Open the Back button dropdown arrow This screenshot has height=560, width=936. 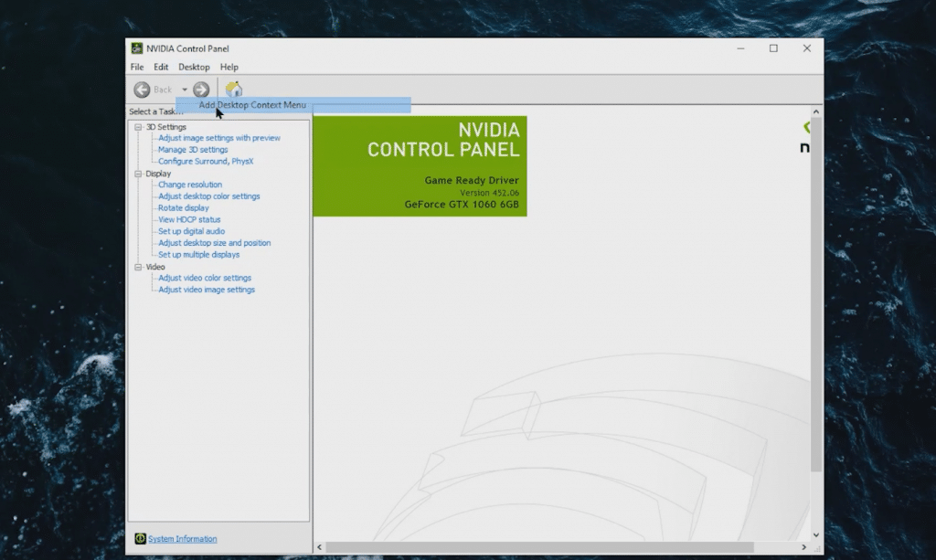[x=185, y=89]
